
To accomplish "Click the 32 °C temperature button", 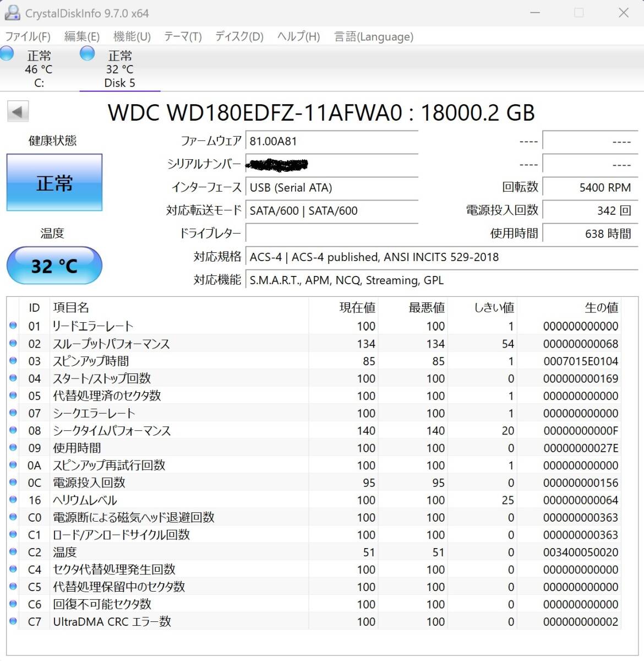I will pyautogui.click(x=54, y=266).
